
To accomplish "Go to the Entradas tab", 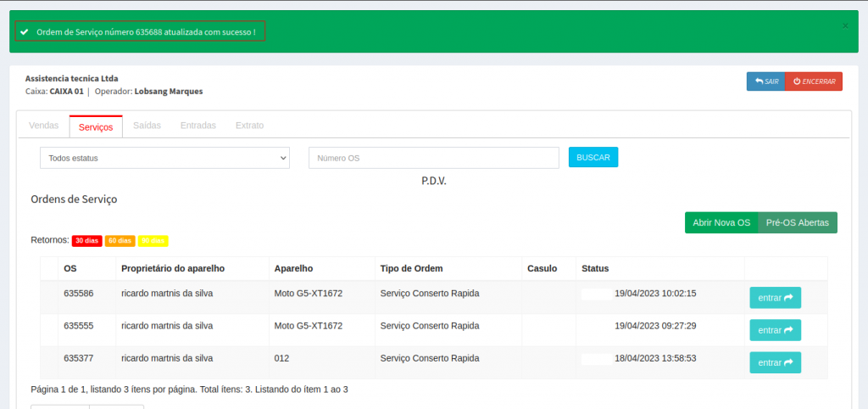I will 198,126.
